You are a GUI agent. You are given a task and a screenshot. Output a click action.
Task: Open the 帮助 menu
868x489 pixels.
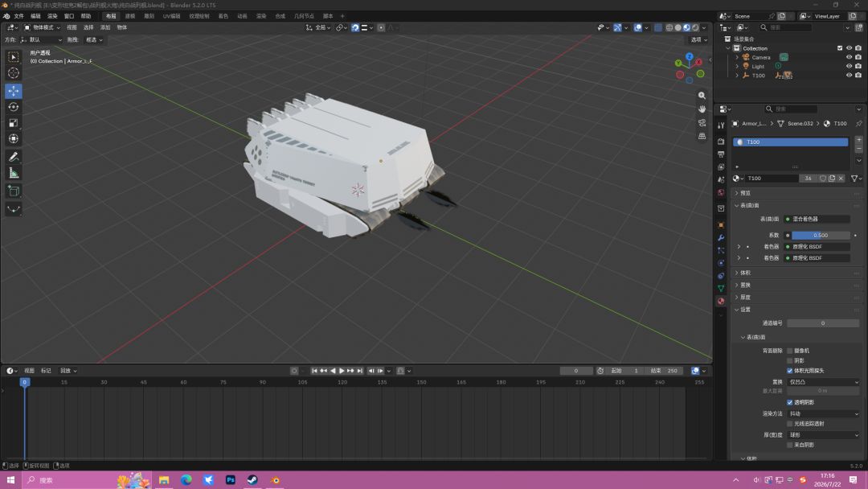click(86, 16)
